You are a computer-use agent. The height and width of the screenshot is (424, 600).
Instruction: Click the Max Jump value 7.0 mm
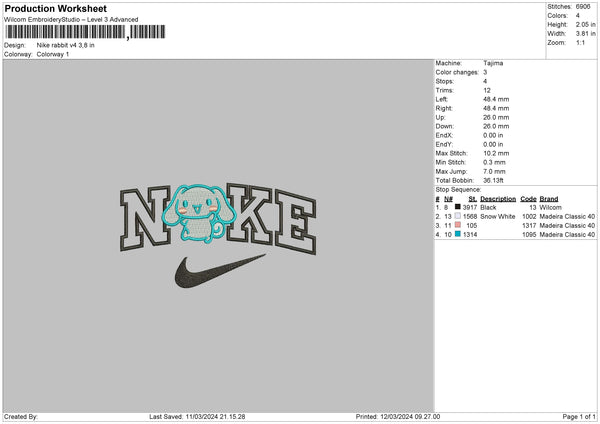pyautogui.click(x=494, y=171)
